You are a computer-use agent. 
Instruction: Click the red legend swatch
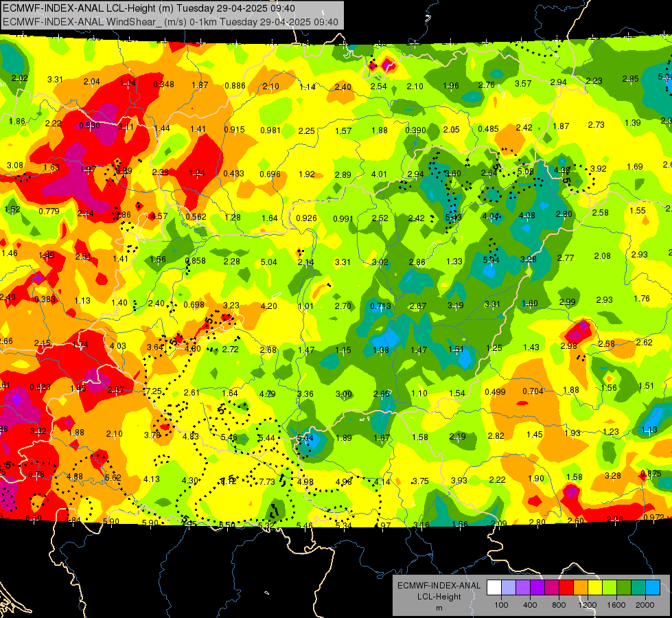(566, 588)
